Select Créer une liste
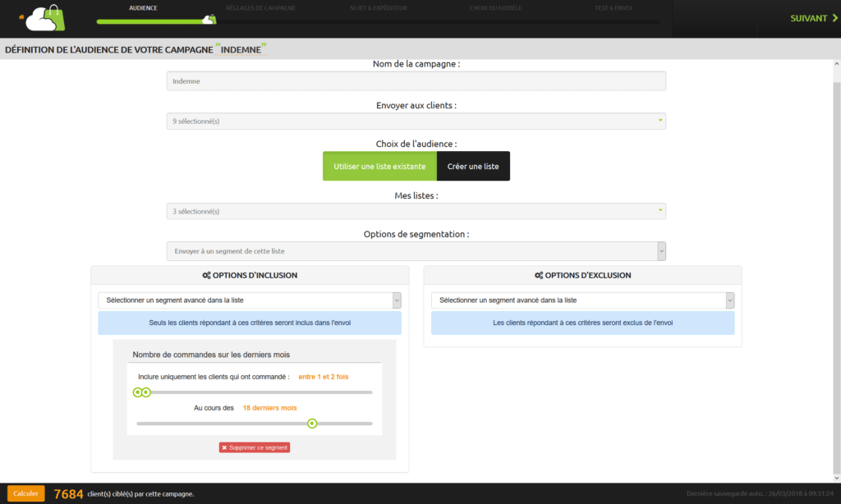Image resolution: width=841 pixels, height=504 pixels. tap(473, 166)
